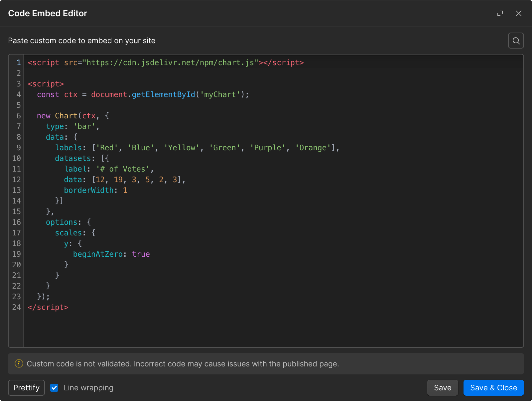Click the 'const' keyword on line 4
This screenshot has height=401, width=532.
point(48,94)
